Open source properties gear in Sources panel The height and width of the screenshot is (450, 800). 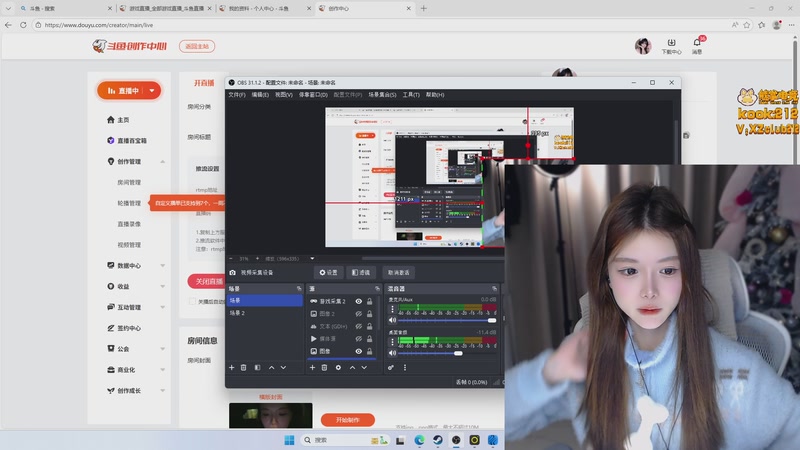[x=338, y=367]
